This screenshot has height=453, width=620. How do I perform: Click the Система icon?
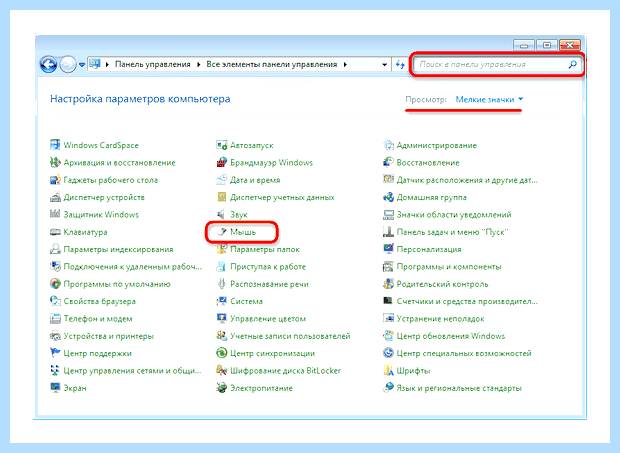[221, 301]
